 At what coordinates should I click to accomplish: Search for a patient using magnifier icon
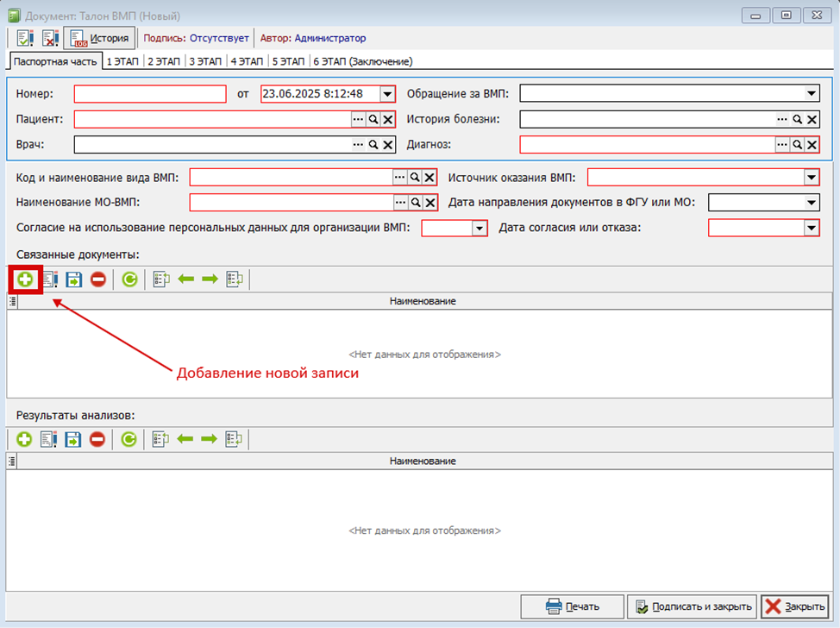pos(373,120)
